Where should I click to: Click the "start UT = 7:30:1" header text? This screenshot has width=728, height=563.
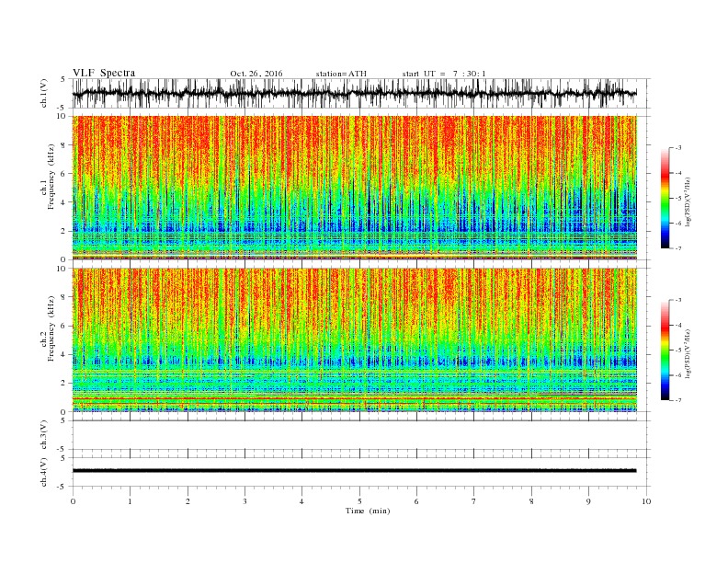(444, 74)
